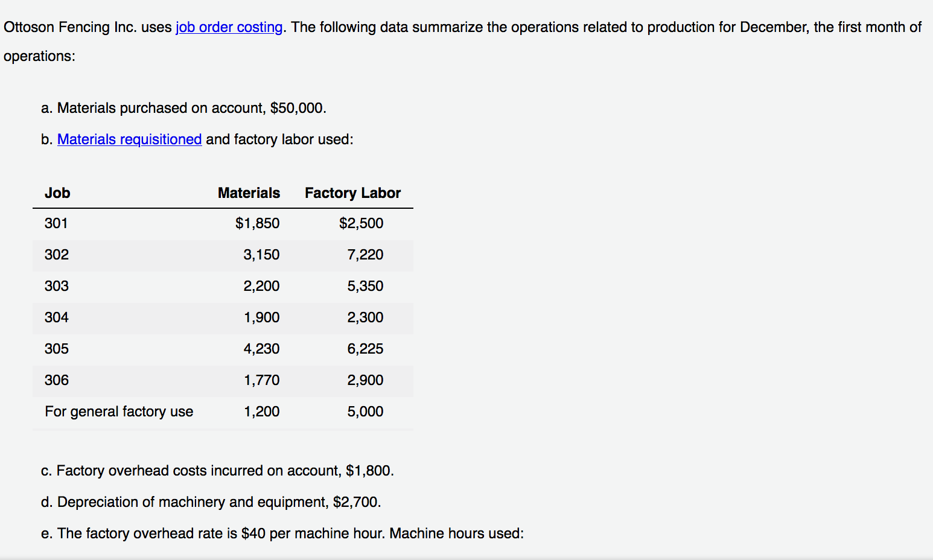This screenshot has width=933, height=560.
Task: Open the Materials requisitioned link
Action: coord(129,139)
